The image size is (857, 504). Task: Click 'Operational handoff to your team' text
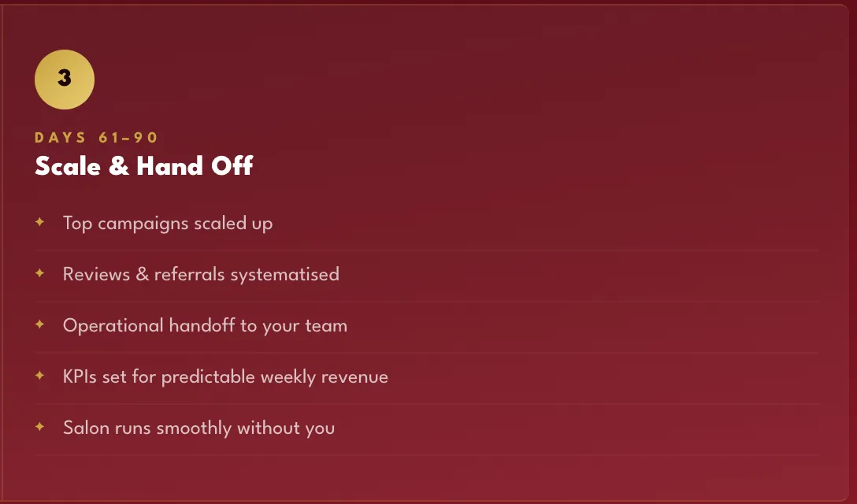click(205, 326)
